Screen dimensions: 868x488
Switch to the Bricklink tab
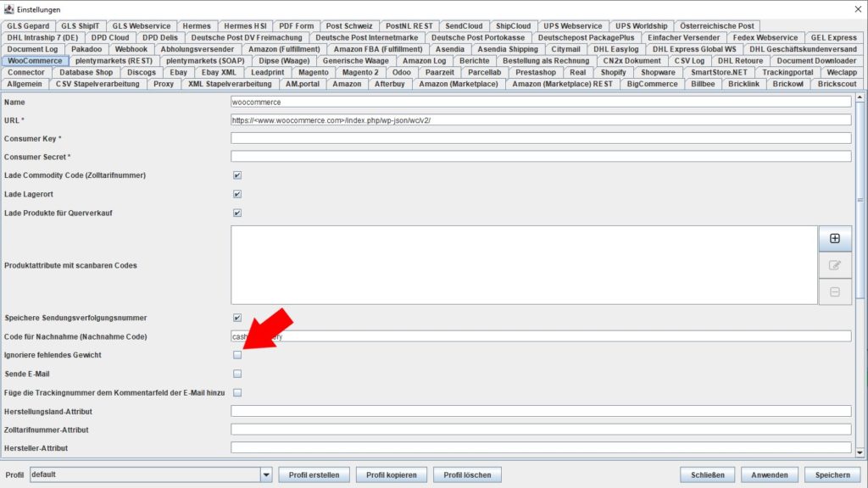click(x=743, y=84)
